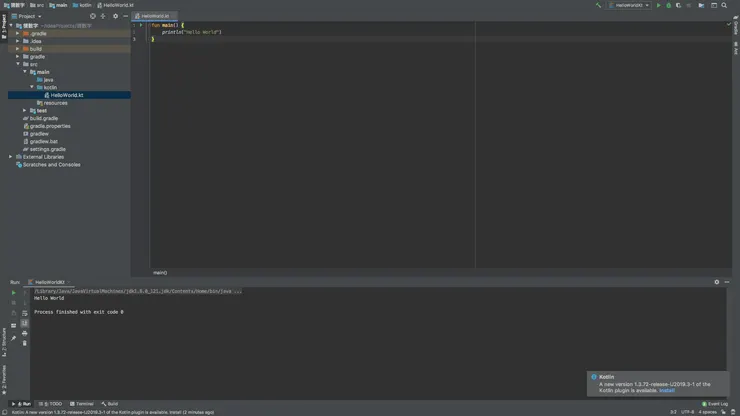Open Scratches and Consoles node
This screenshot has width=740, height=416.
(51, 165)
